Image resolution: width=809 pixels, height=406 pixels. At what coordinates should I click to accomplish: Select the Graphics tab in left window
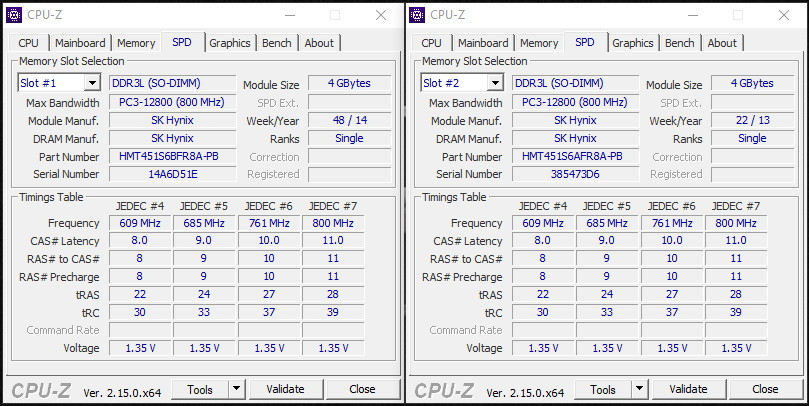pyautogui.click(x=229, y=43)
